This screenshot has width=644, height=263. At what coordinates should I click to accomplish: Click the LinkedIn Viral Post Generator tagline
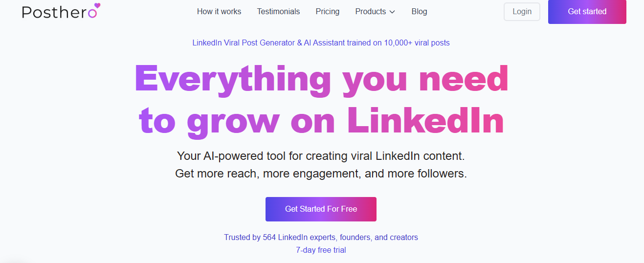(x=321, y=43)
